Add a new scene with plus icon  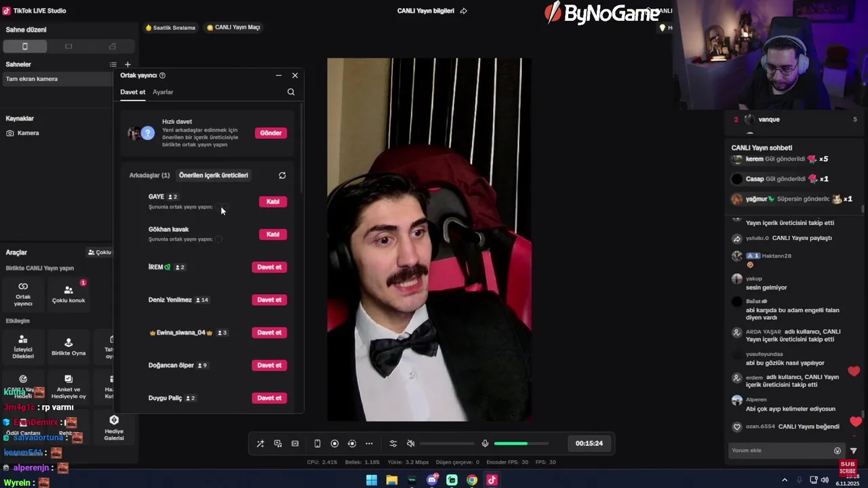pos(127,64)
